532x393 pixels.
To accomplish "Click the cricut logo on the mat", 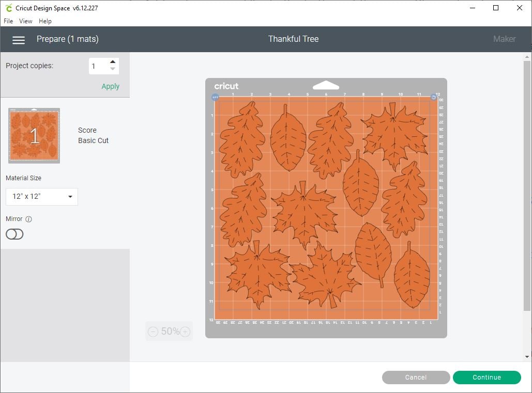I will point(226,86).
